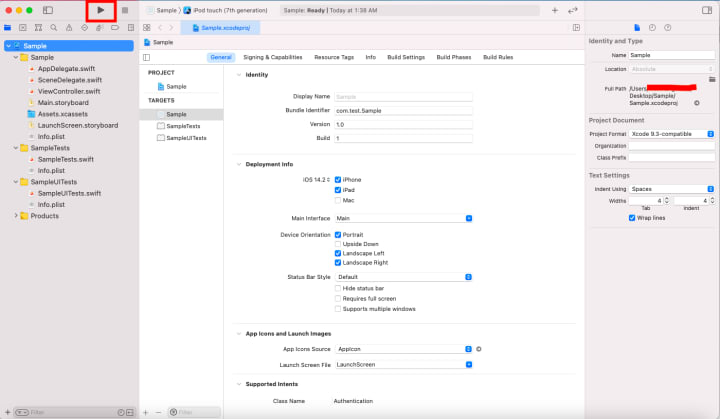
Task: Expand the Products folder
Action: pyautogui.click(x=16, y=215)
